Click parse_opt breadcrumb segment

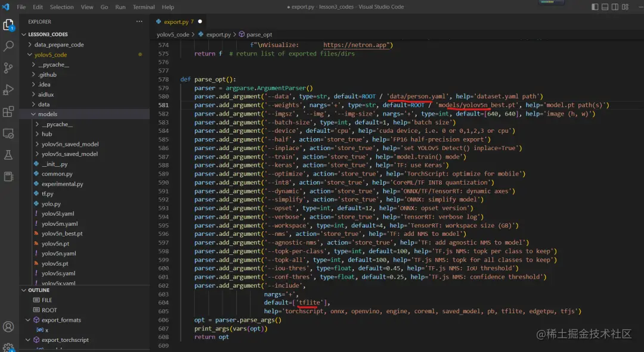pos(259,35)
